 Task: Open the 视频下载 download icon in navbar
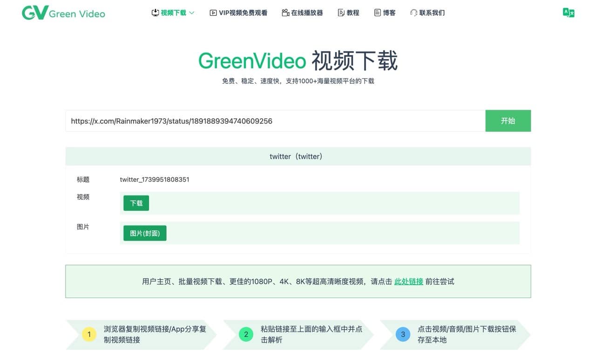tap(156, 13)
